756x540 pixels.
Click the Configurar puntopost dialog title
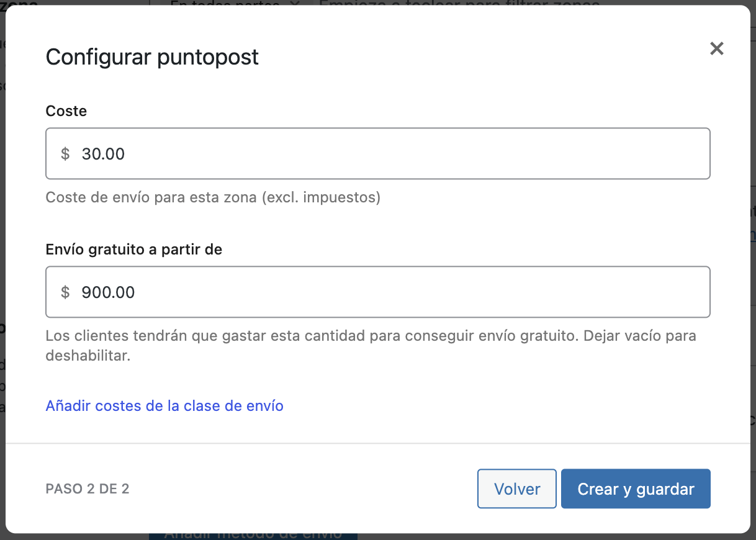(x=151, y=56)
